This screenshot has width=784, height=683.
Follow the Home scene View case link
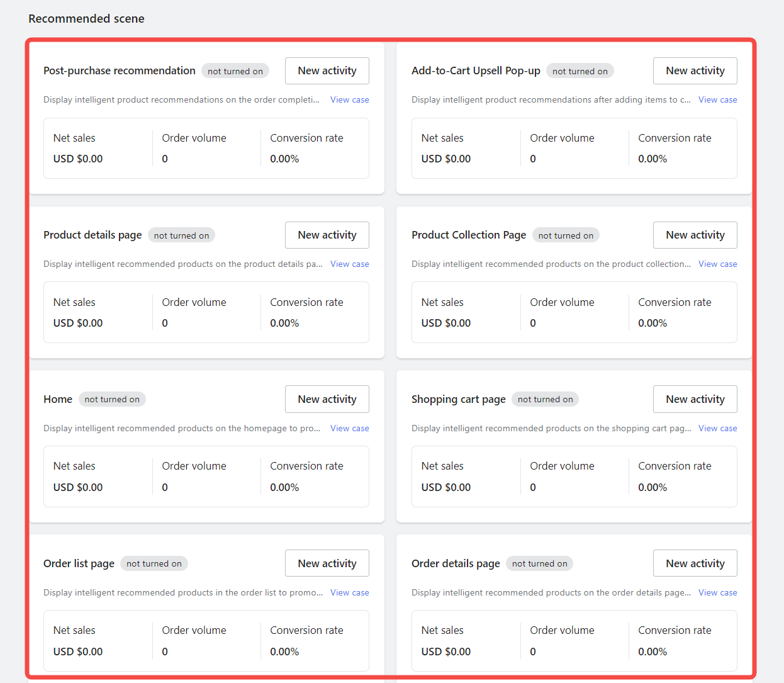pyautogui.click(x=349, y=428)
